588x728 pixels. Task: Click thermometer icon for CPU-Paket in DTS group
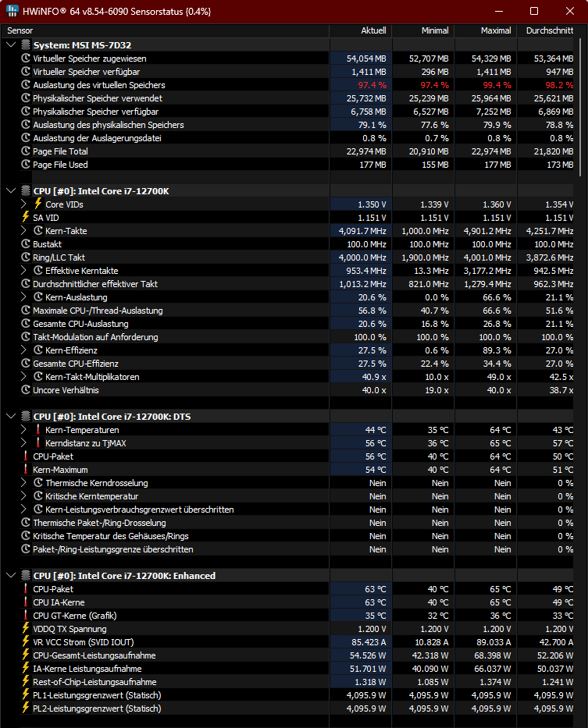tap(26, 456)
